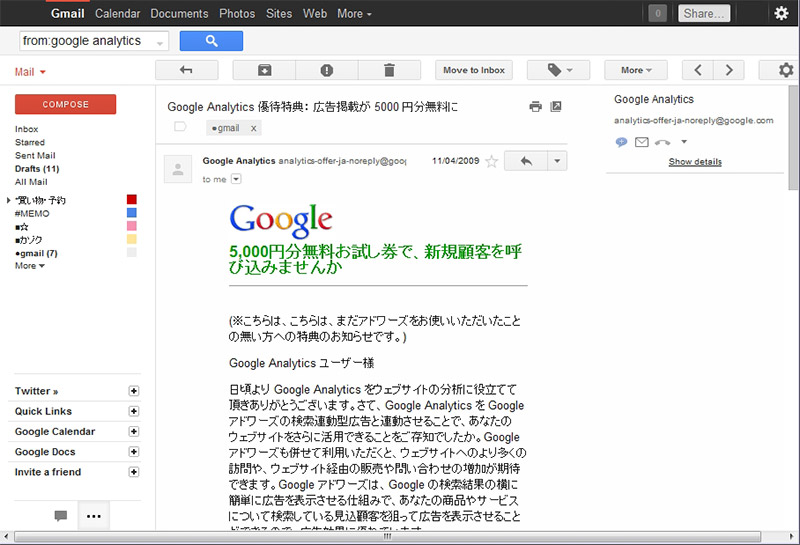Screen dimensions: 800x545
Task: Archive this conversation
Action: pyautogui.click(x=264, y=70)
